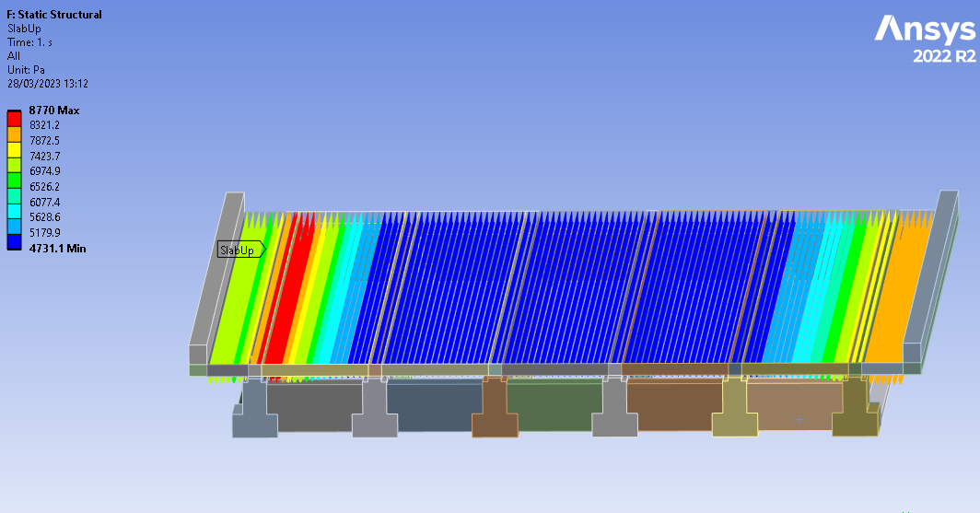This screenshot has width=980, height=513.
Task: Click the green 6526.2 legend swatch
Action: tap(14, 181)
